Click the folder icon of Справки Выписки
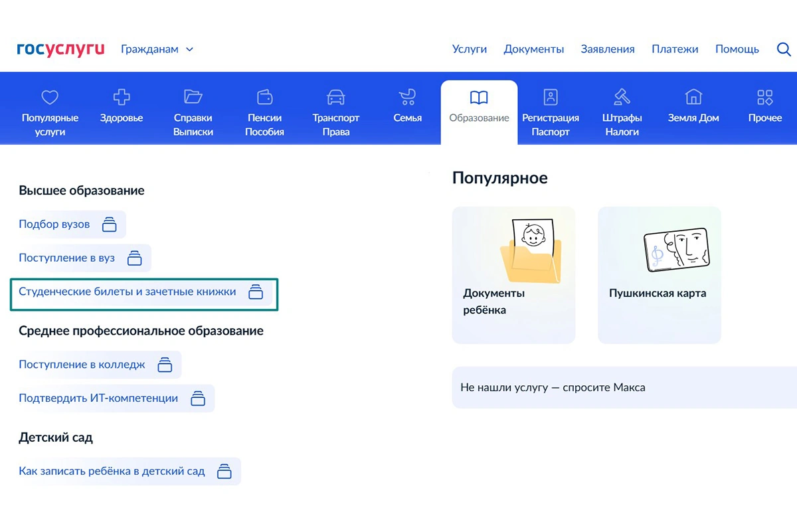Image resolution: width=797 pixels, height=532 pixels. 193,97
